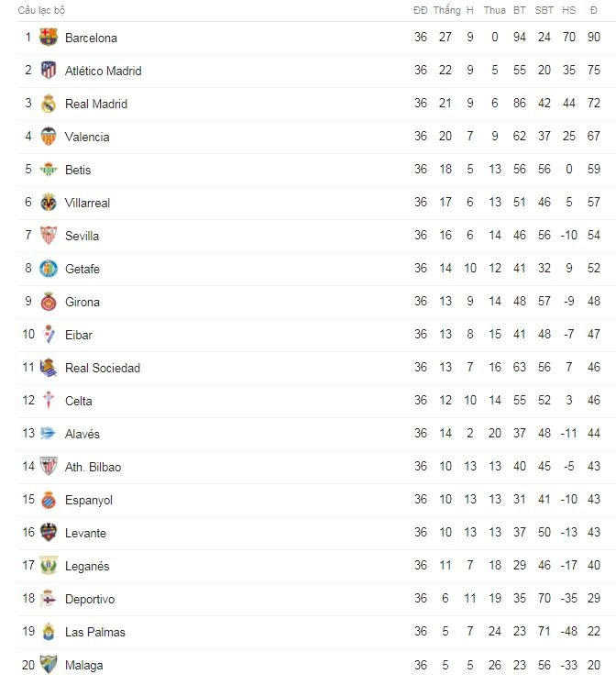
Task: Select the Leganés team name
Action: tap(87, 566)
